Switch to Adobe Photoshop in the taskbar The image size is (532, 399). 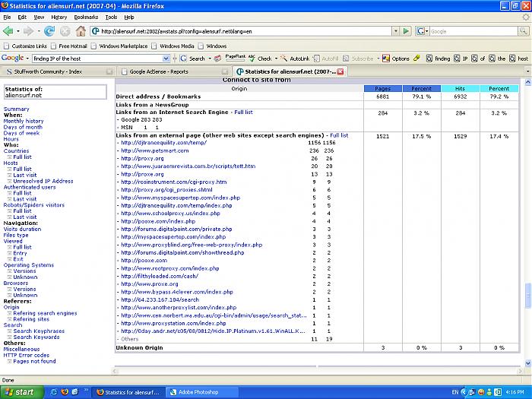[202, 392]
